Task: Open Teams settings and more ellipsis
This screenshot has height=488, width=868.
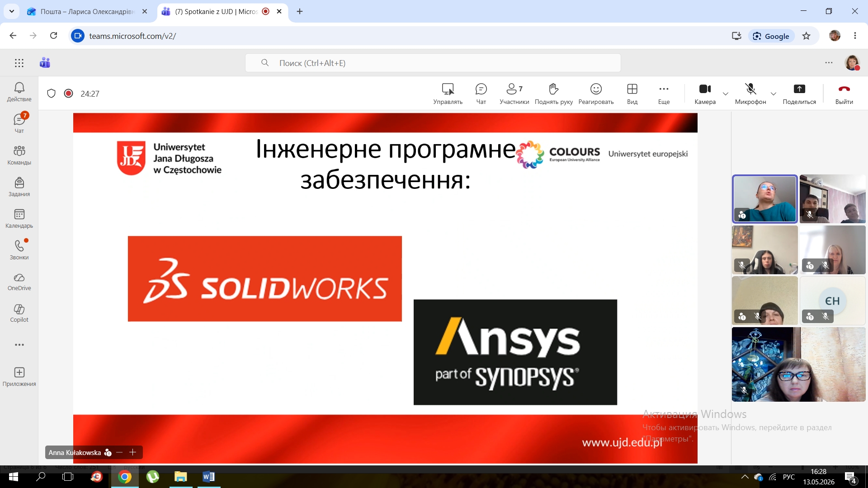Action: point(829,63)
